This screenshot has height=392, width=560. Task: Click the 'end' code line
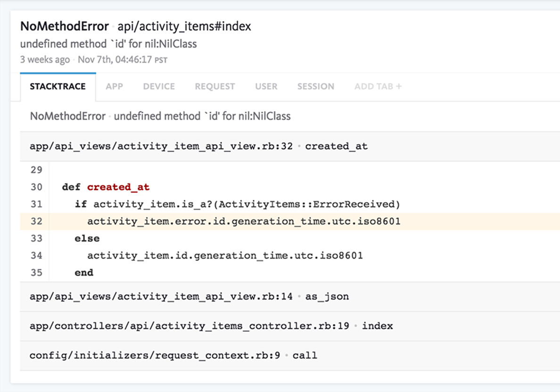84,273
